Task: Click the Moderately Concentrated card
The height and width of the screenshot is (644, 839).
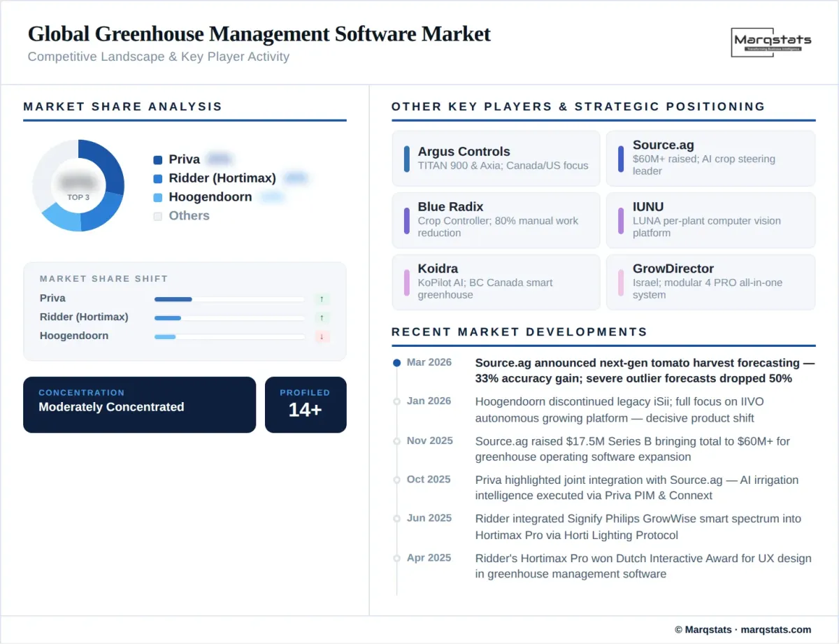Action: click(x=139, y=404)
